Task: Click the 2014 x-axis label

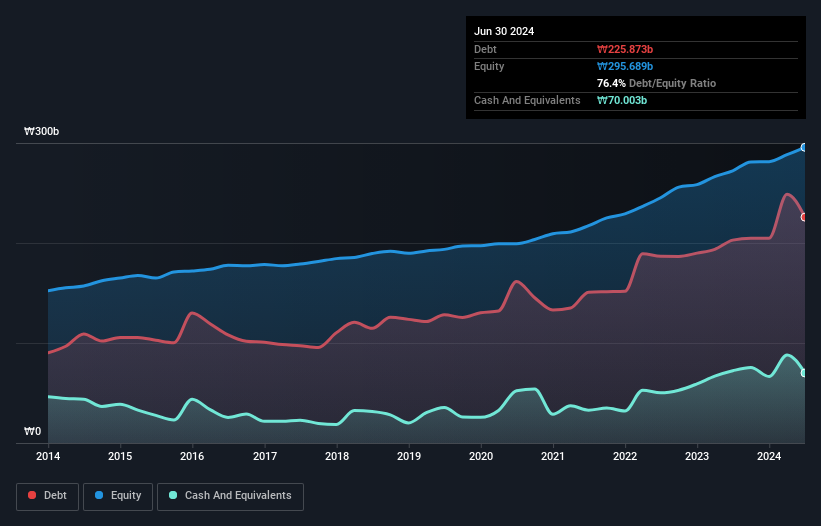Action: coord(48,456)
